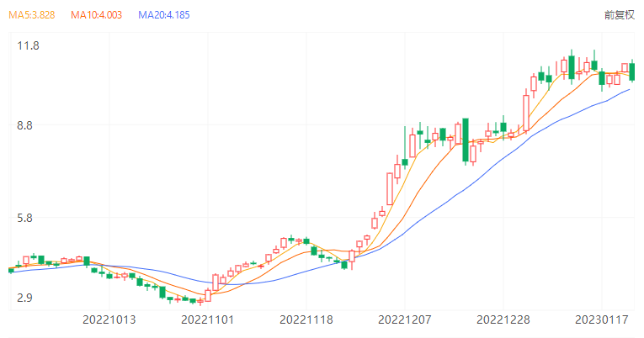Screen dimensions: 644x338
Task: Click the 20230117 date on the axis
Action: pos(601,320)
